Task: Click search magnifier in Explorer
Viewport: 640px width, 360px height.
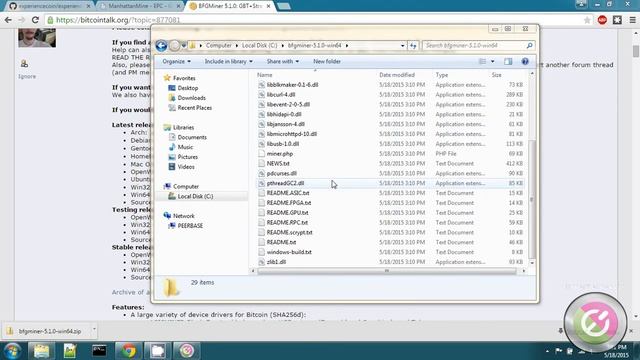Action: click(x=529, y=46)
